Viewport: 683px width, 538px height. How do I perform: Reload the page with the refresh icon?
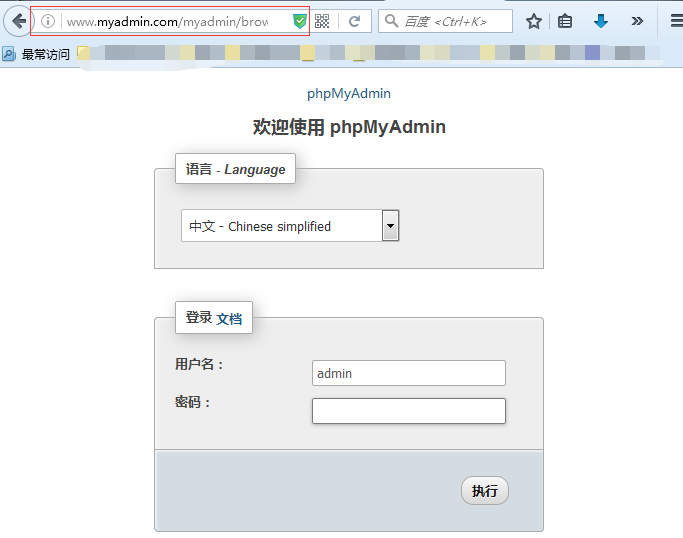[355, 21]
